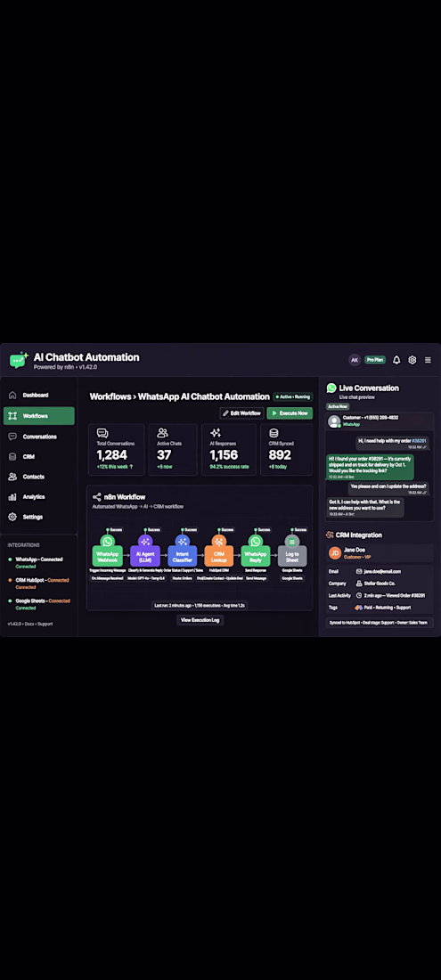Click the AI Chatbot Automation chat-bubble logo
Screen dimensions: 441x980
pos(19,360)
